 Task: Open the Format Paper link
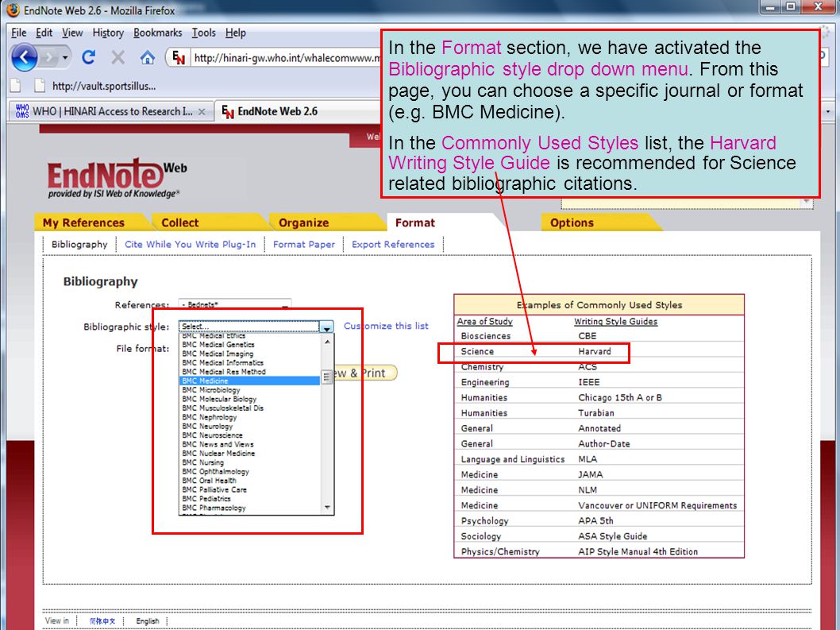tap(304, 244)
